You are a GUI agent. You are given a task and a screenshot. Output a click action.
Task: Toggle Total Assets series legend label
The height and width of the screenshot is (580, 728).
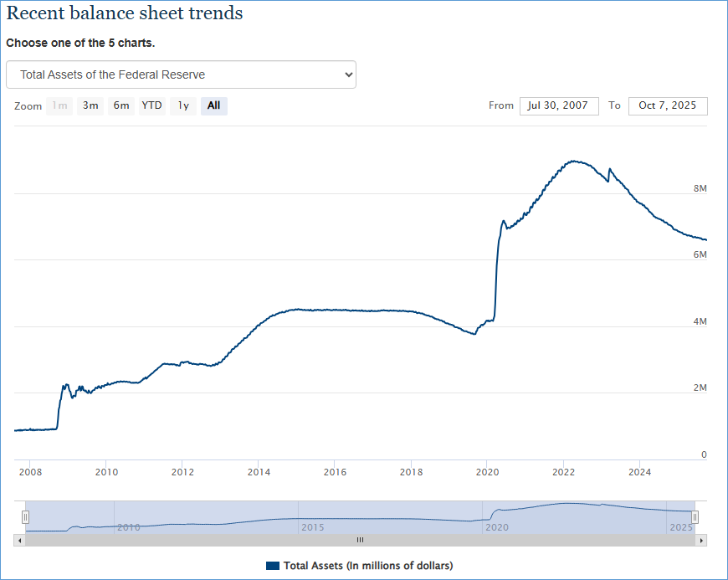coord(368,566)
